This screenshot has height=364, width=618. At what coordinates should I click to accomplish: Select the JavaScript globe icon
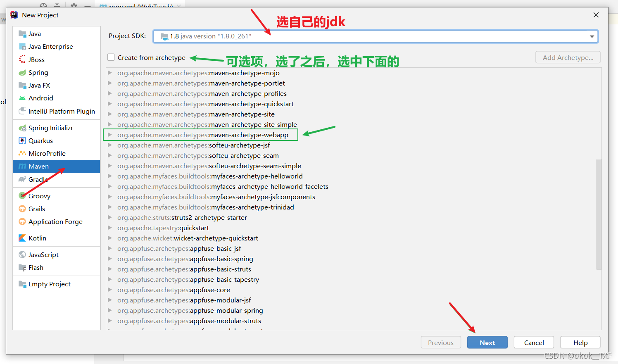pos(22,255)
